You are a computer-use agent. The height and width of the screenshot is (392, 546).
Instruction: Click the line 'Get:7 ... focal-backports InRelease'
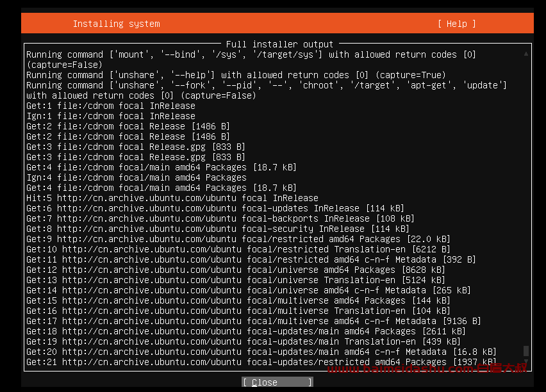(220, 218)
